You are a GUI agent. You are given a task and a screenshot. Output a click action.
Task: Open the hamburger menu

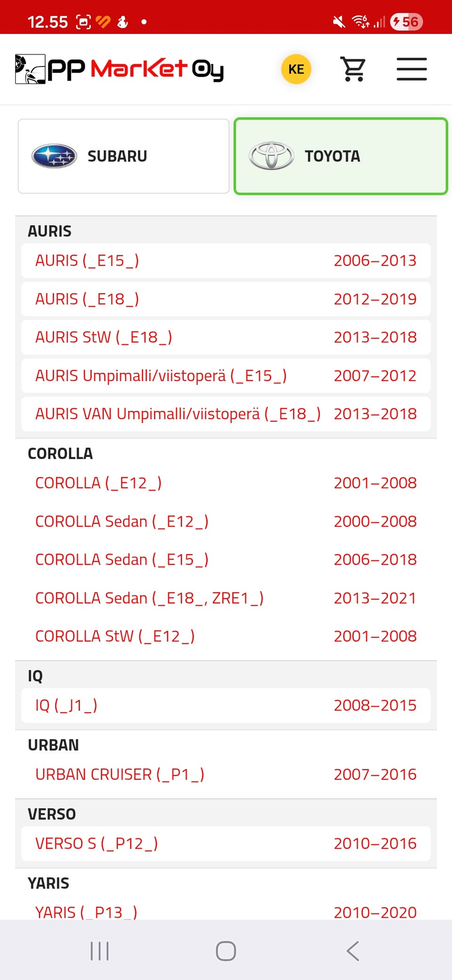pos(412,69)
